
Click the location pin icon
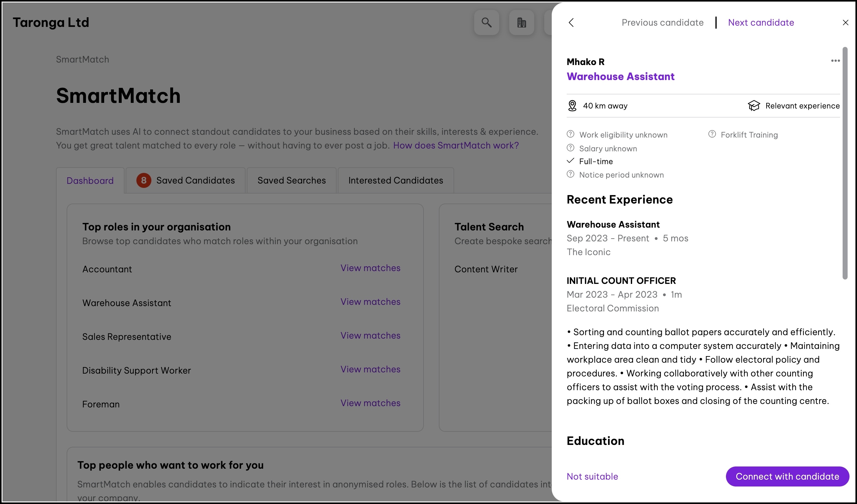pyautogui.click(x=572, y=106)
